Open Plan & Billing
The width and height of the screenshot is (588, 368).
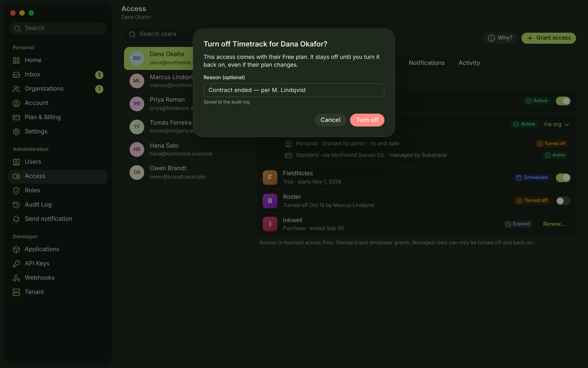pyautogui.click(x=58, y=117)
